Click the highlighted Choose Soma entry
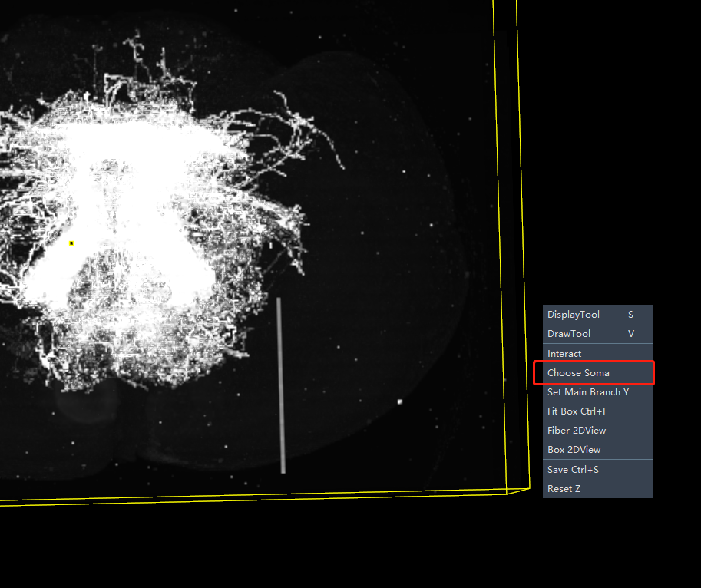This screenshot has height=588, width=701. pyautogui.click(x=579, y=373)
